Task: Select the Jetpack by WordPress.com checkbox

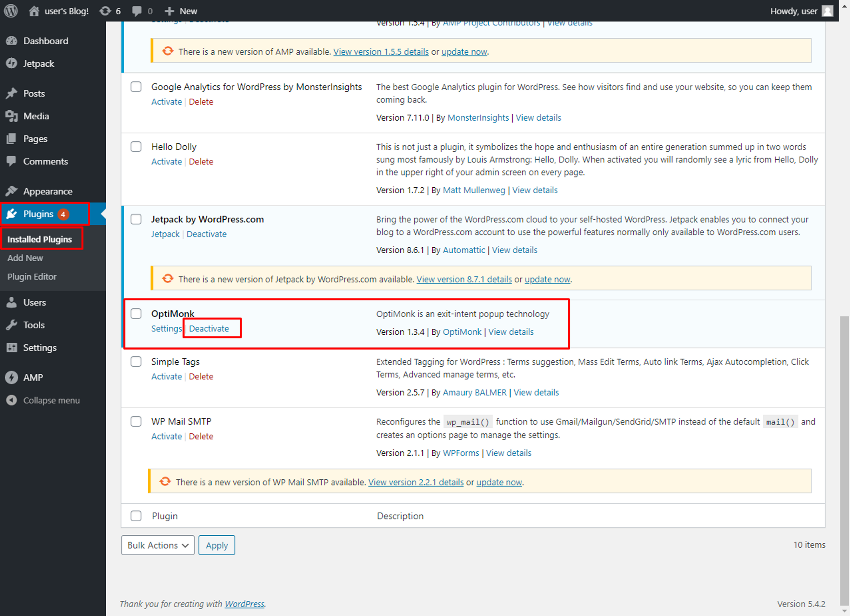Action: (136, 219)
